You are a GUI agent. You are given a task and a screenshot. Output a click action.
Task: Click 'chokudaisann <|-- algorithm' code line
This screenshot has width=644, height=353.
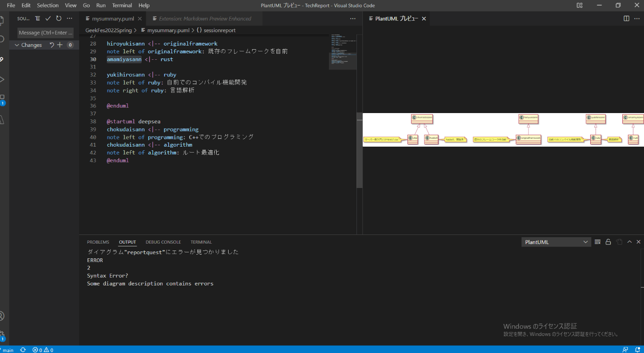(149, 145)
